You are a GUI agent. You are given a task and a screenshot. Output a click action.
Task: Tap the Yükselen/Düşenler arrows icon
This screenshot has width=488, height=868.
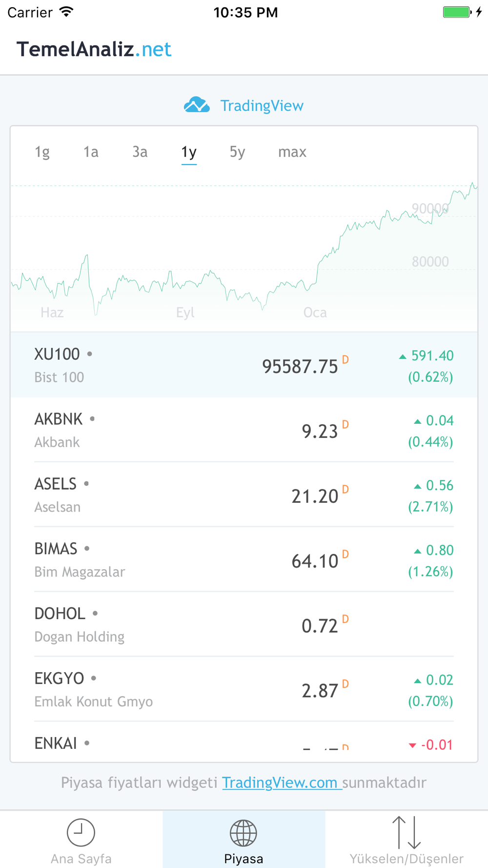point(407,832)
